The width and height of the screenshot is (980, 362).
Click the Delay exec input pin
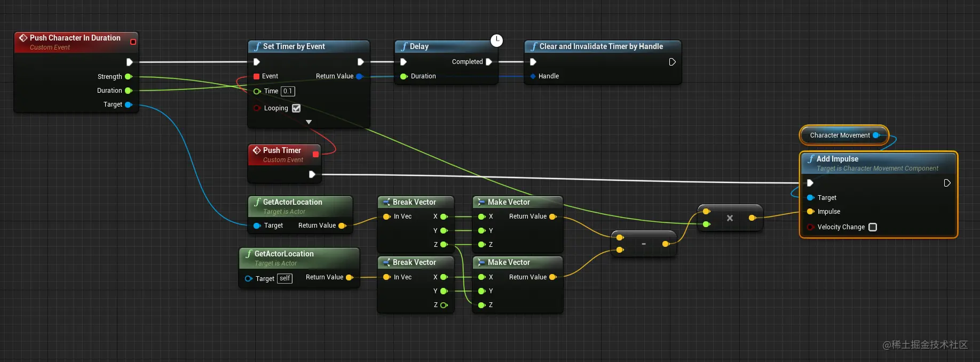404,62
